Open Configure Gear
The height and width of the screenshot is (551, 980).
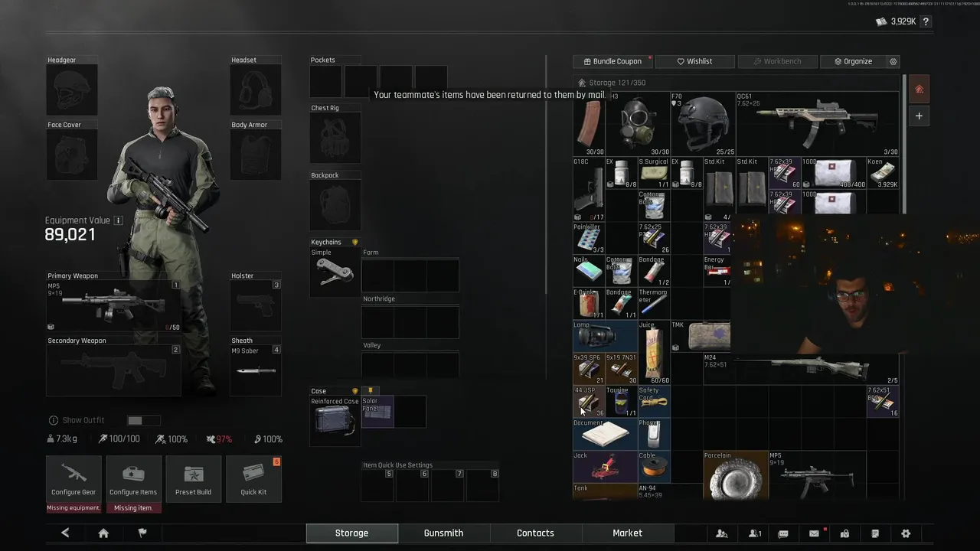73,479
